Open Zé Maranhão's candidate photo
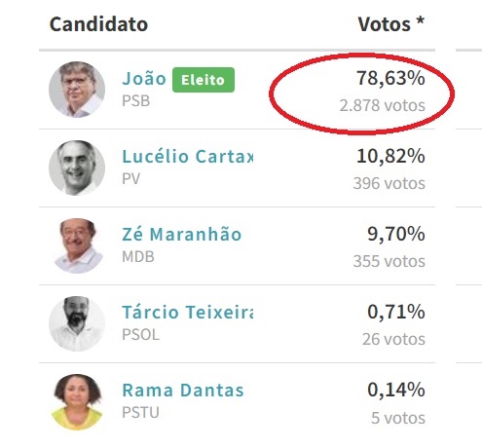 [77, 245]
